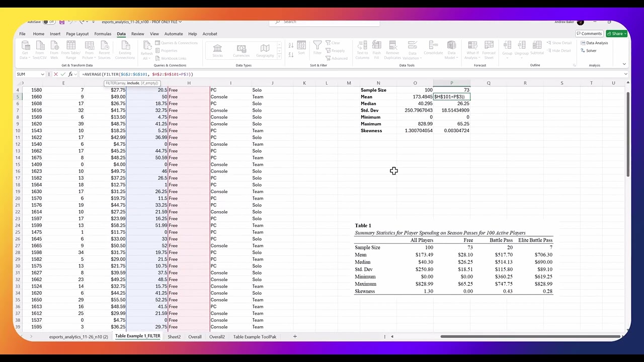The height and width of the screenshot is (362, 644).
Task: Click the green Share button
Action: pyautogui.click(x=616, y=34)
